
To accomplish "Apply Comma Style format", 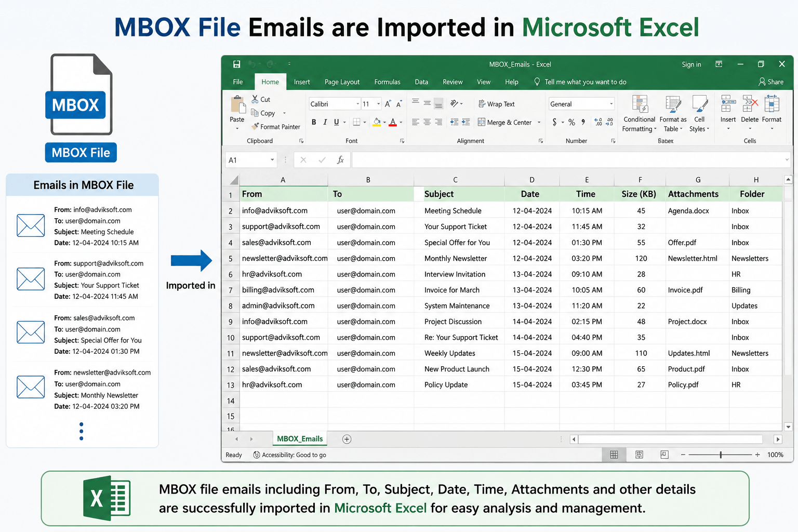I will (x=583, y=122).
